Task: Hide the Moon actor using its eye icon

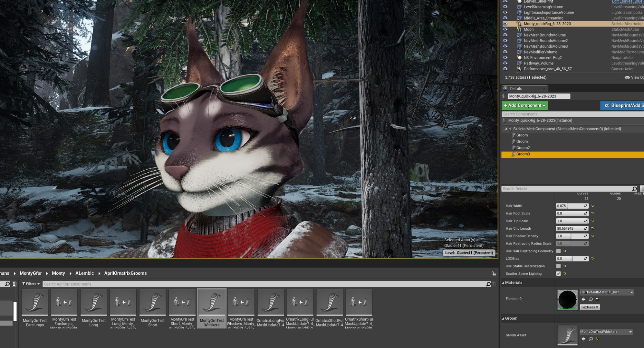Action: click(505, 29)
